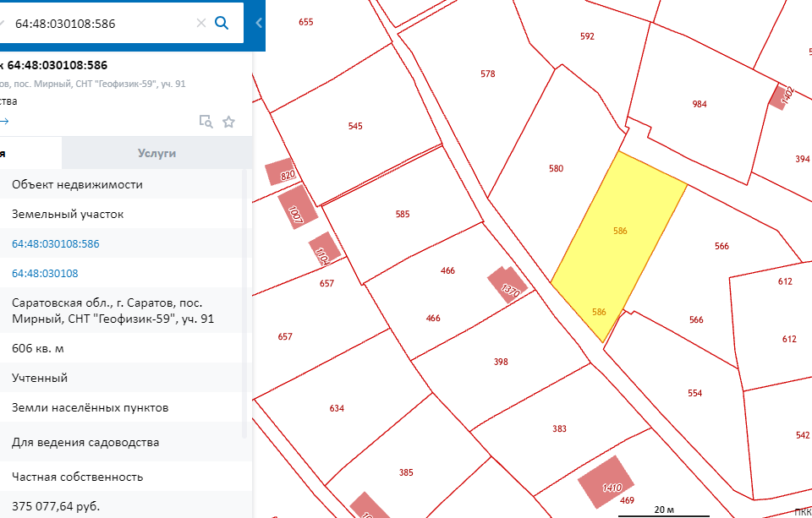
Task: Switch to the Услуги tab
Action: [x=156, y=153]
